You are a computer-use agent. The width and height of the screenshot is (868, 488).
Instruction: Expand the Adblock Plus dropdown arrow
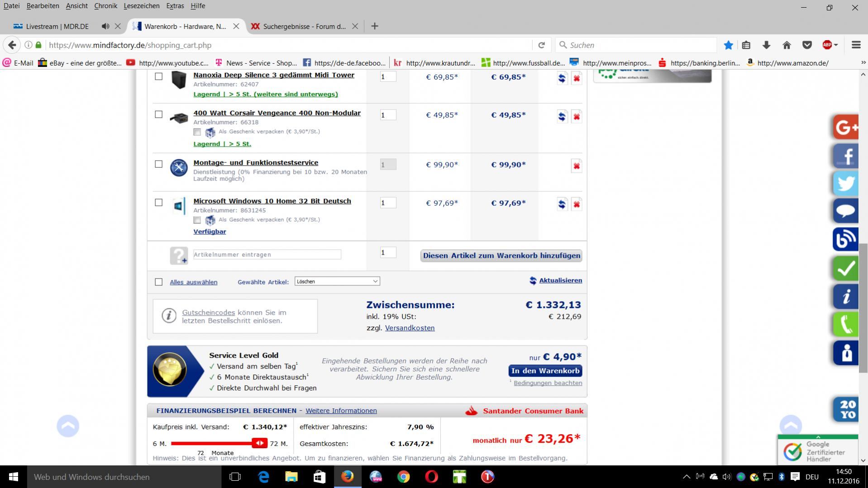coord(836,45)
